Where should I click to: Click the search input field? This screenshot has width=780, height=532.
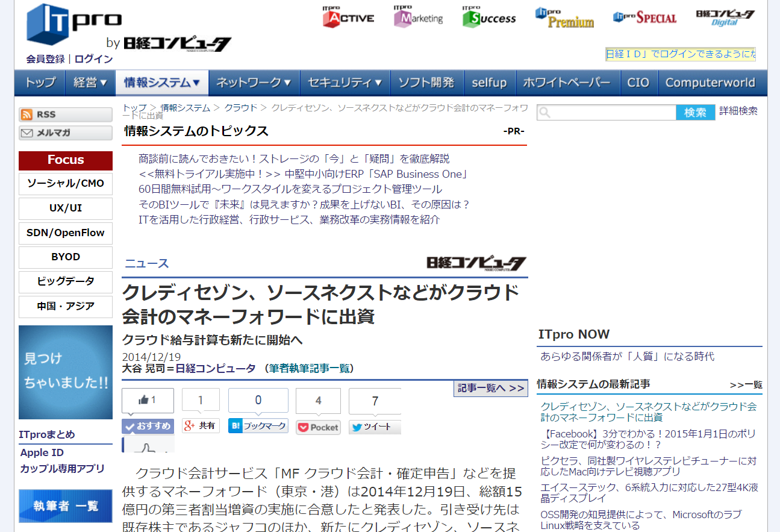(x=607, y=113)
